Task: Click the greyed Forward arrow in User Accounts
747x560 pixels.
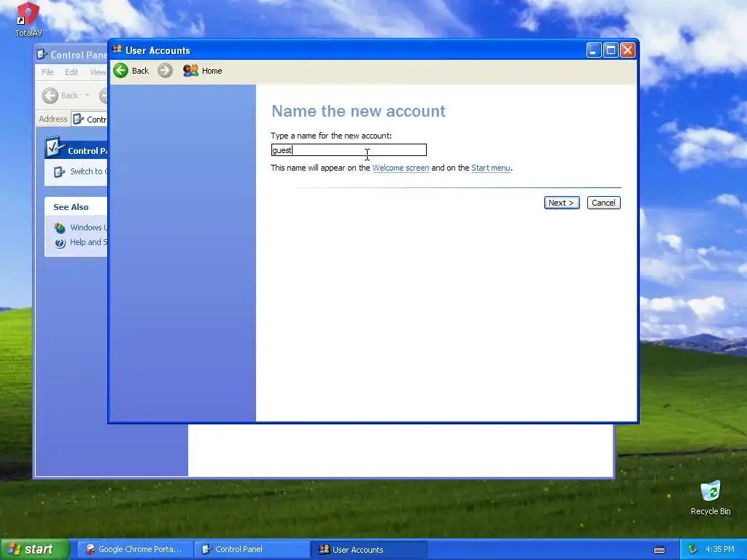Action: 165,71
